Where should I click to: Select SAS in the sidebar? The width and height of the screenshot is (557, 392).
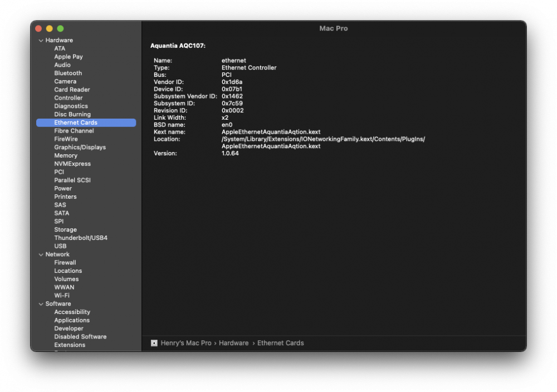60,205
